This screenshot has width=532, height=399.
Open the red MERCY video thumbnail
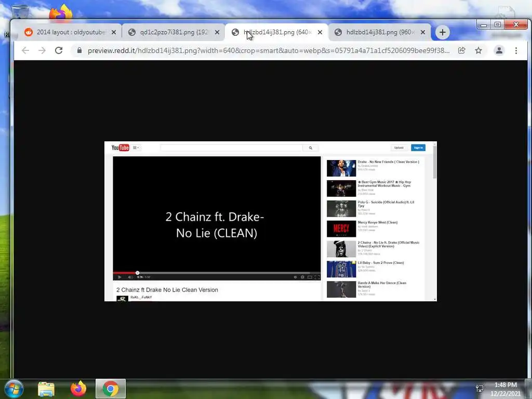pos(341,229)
